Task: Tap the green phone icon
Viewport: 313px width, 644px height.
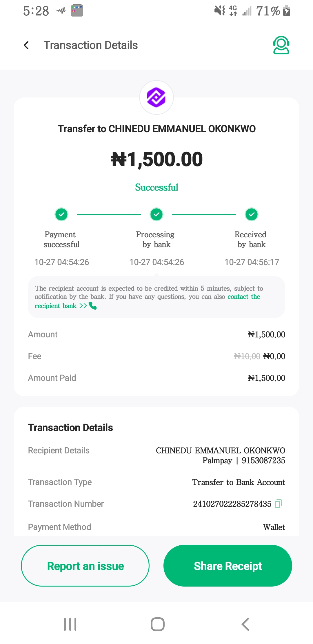Action: coord(93,306)
